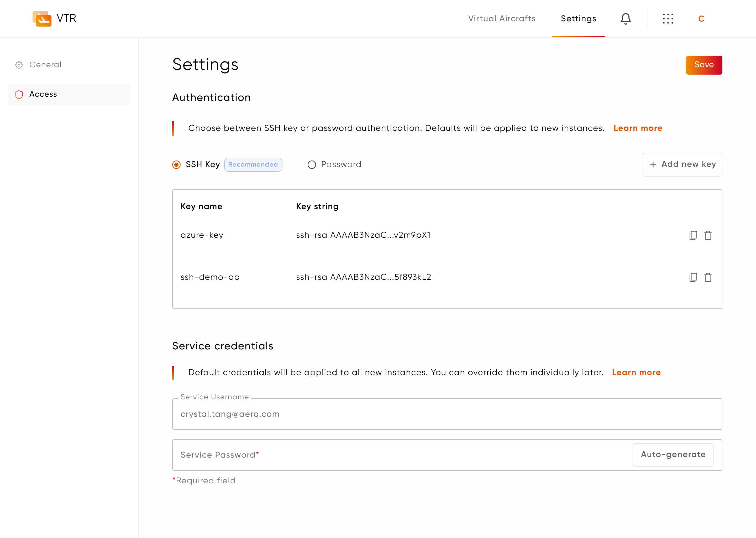The image size is (756, 538).
Task: Delete the azure-key SSH key
Action: click(x=708, y=235)
